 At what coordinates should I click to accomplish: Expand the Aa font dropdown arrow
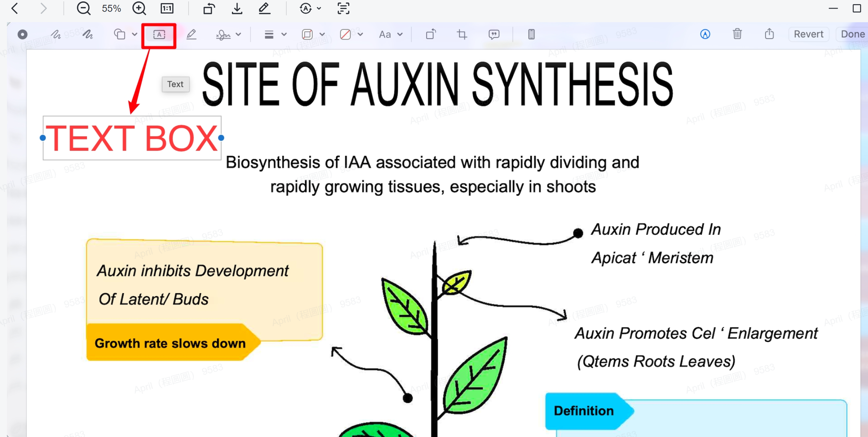(x=400, y=34)
